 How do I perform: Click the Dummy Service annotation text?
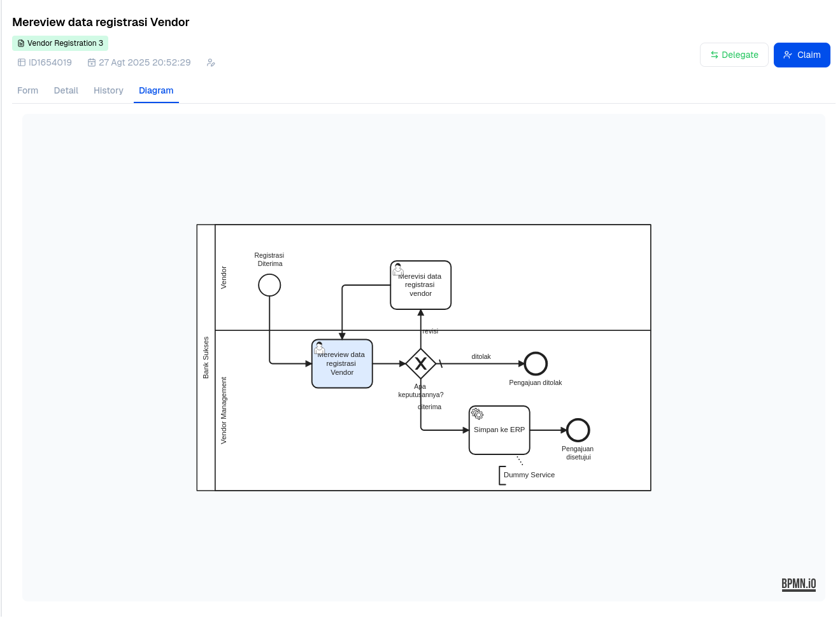(529, 475)
